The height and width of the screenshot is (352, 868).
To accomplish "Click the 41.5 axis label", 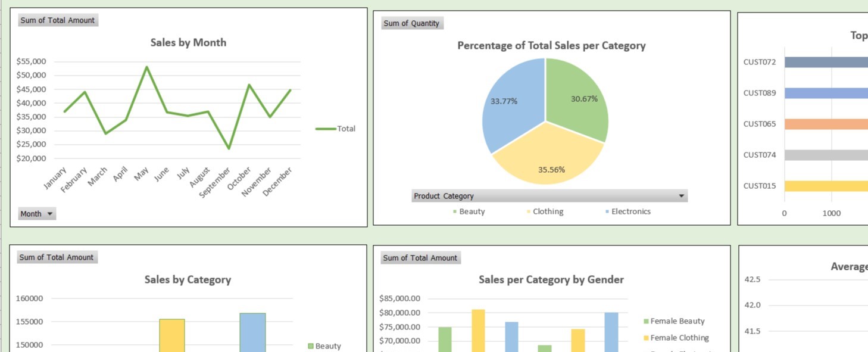I will pyautogui.click(x=753, y=331).
